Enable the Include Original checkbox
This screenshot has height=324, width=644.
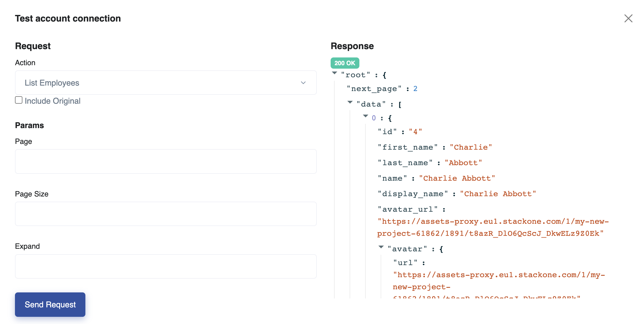18,100
